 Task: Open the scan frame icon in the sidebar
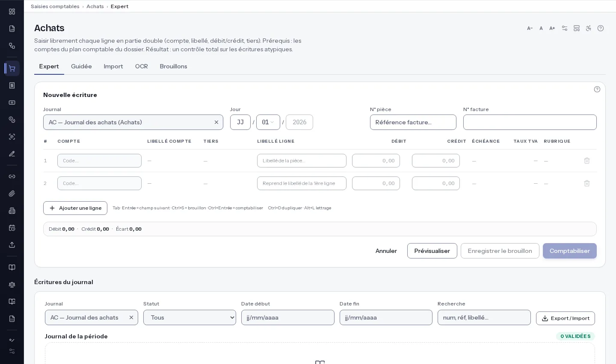12,137
